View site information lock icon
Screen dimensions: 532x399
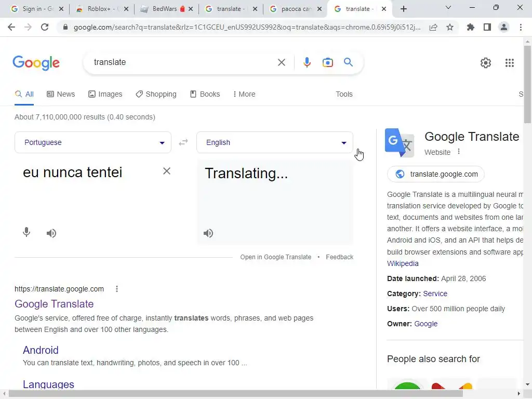point(65,27)
